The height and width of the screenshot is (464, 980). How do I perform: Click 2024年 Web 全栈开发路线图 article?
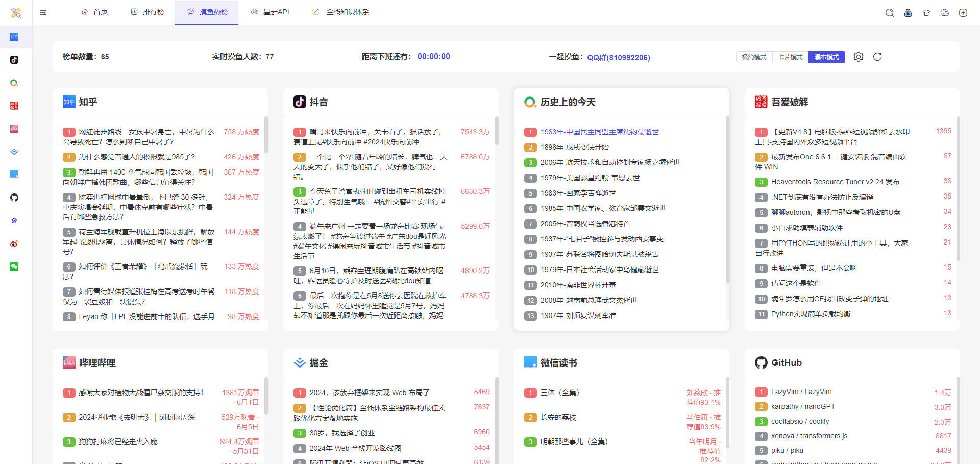coord(355,448)
